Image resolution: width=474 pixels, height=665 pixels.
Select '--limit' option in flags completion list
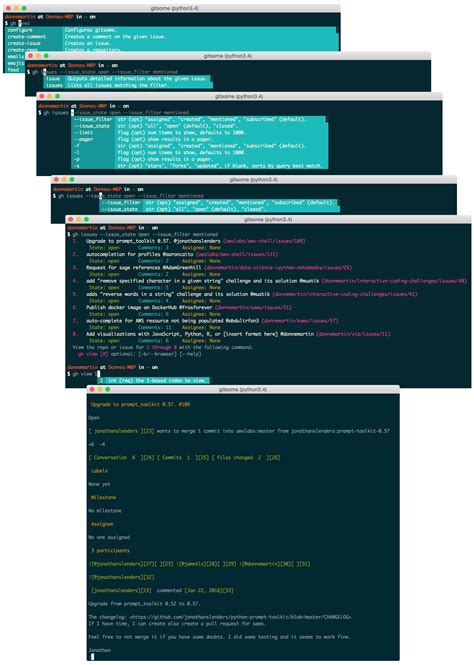pos(84,133)
